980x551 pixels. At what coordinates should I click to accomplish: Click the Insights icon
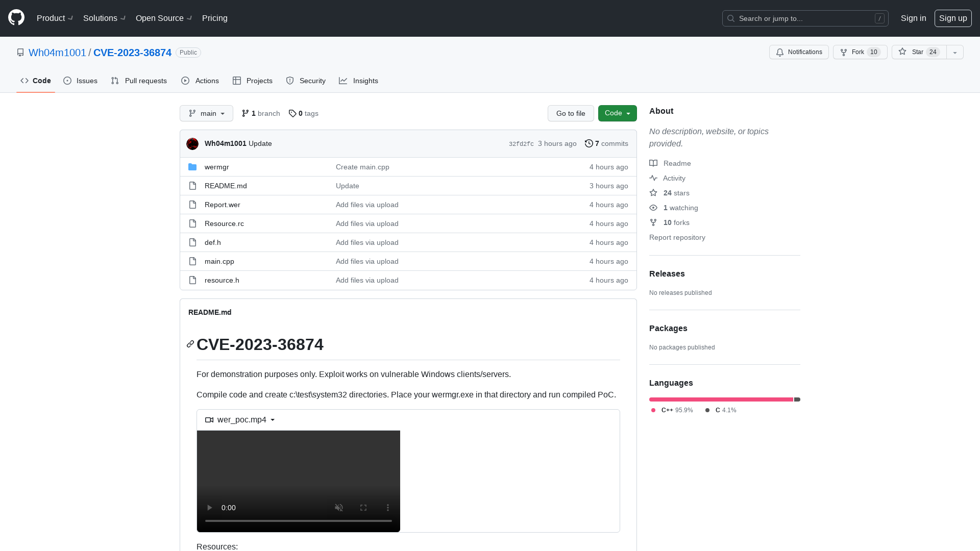pos(344,81)
